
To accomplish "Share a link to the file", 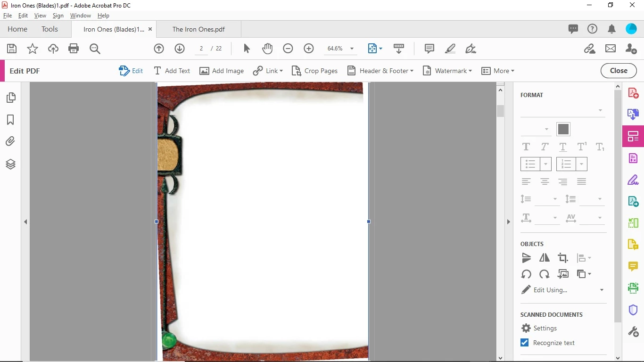I will [590, 49].
